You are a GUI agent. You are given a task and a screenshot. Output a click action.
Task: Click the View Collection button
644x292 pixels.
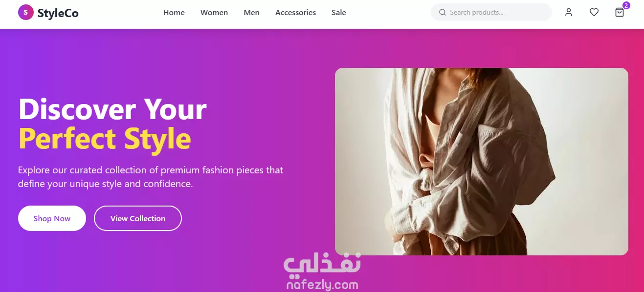(x=138, y=218)
